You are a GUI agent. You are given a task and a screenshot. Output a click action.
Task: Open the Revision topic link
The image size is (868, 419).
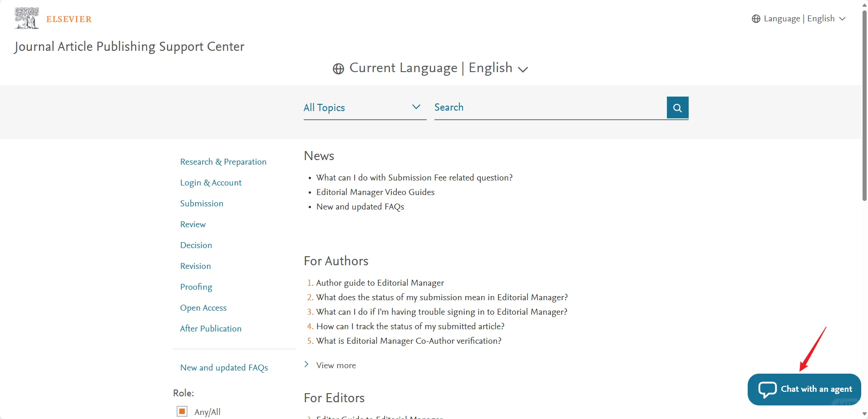coord(195,266)
